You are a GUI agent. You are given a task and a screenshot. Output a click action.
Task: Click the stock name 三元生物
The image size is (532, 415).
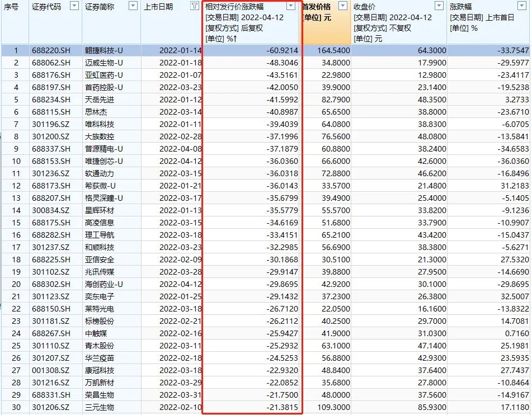pos(100,407)
